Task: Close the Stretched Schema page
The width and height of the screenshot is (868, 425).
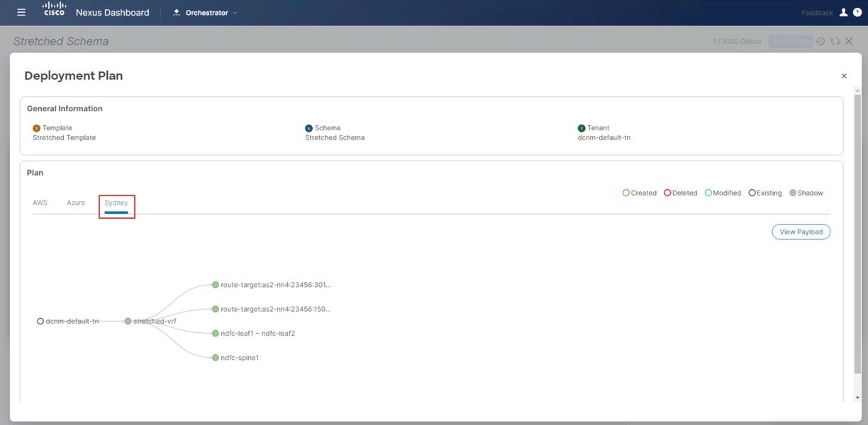Action: click(849, 41)
